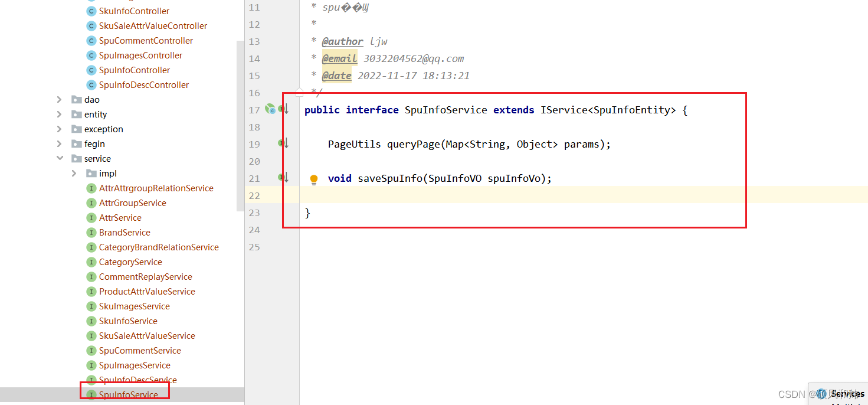Click queryPage method name
Viewport: 868px width, 405px height.
click(414, 144)
